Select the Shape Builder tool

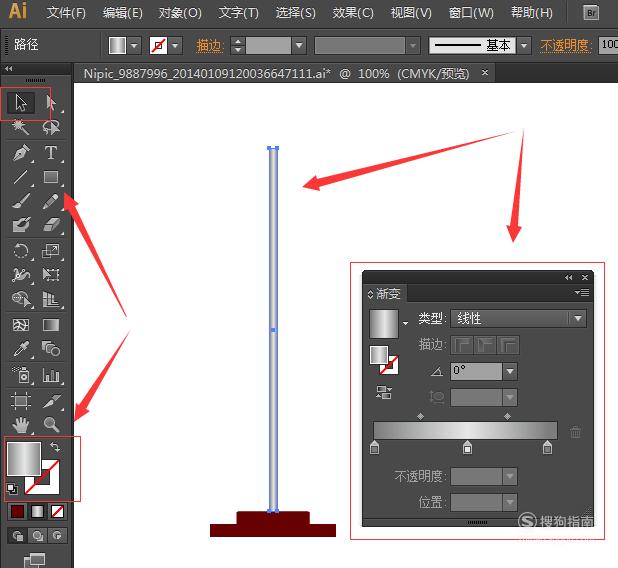[20, 299]
